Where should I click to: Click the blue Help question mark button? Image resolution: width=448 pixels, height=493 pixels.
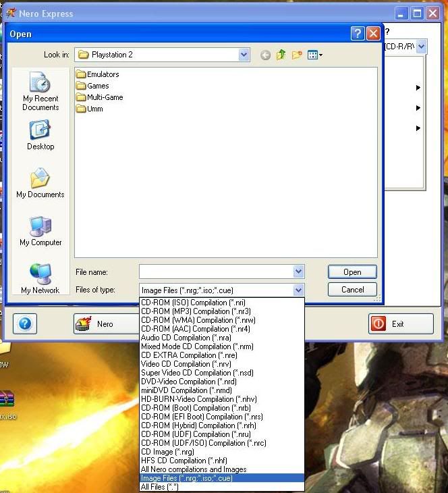pyautogui.click(x=23, y=323)
